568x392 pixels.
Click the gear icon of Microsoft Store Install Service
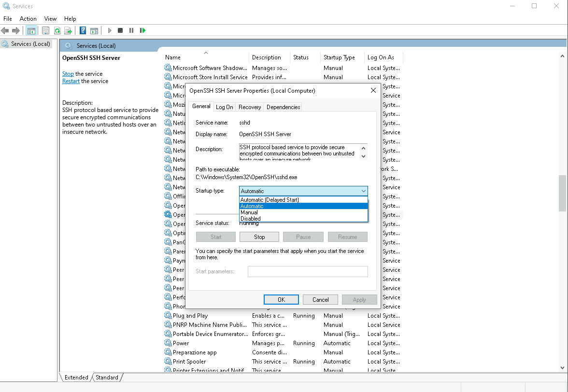coord(168,77)
